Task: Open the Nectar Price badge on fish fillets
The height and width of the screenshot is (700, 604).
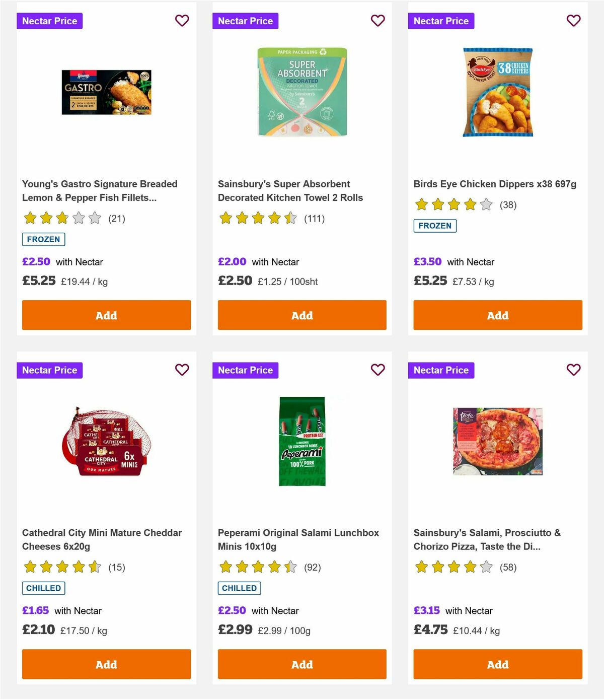Action: 50,21
